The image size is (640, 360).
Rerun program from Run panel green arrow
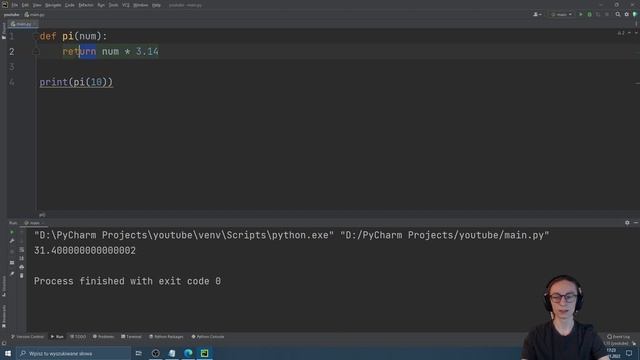(x=12, y=232)
